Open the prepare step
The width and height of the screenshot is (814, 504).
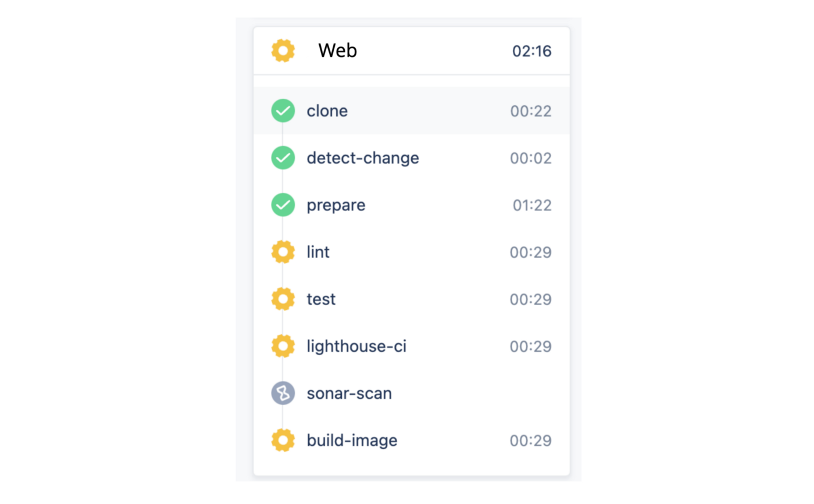[336, 205]
